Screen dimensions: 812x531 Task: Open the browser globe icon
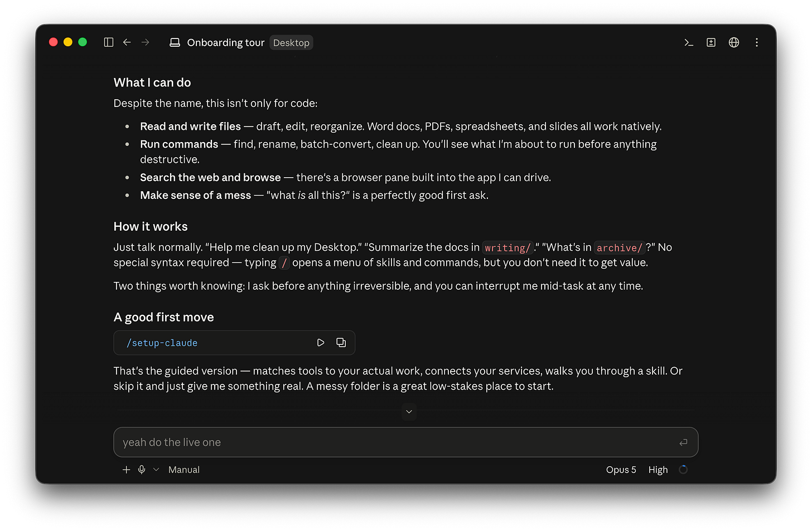tap(734, 42)
